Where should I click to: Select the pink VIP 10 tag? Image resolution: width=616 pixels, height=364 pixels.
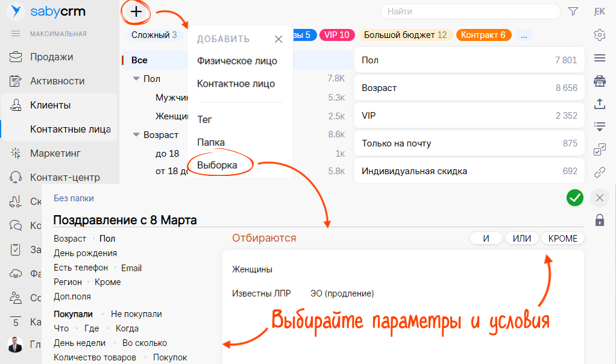pyautogui.click(x=336, y=35)
